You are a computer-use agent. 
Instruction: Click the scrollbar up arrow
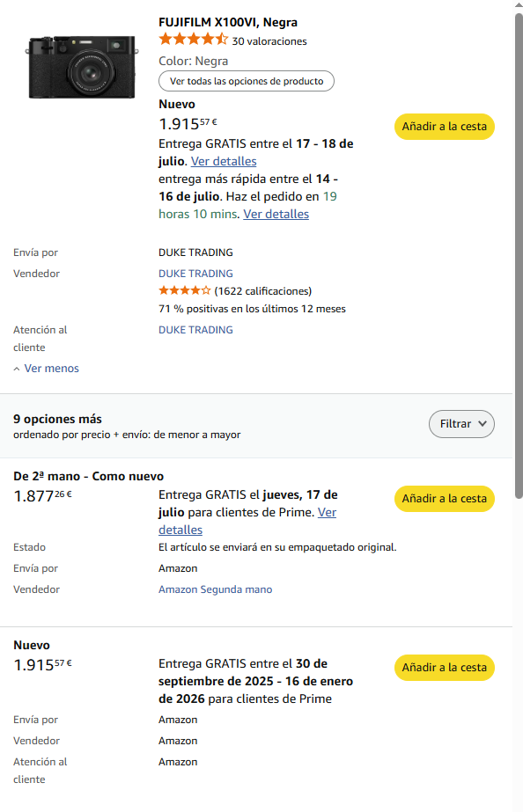click(x=519, y=4)
